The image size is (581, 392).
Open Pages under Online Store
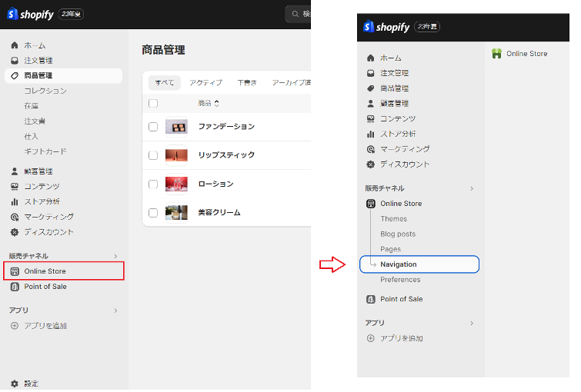391,249
